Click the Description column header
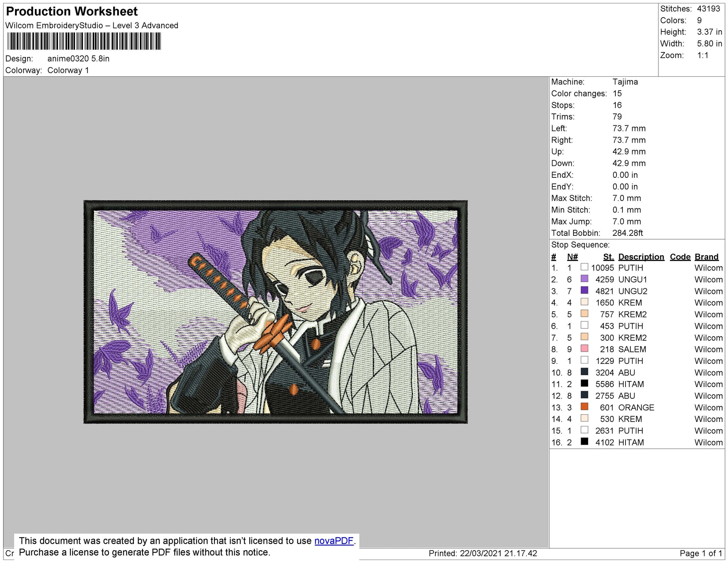Viewport: 728px width, 563px height. [x=641, y=257]
